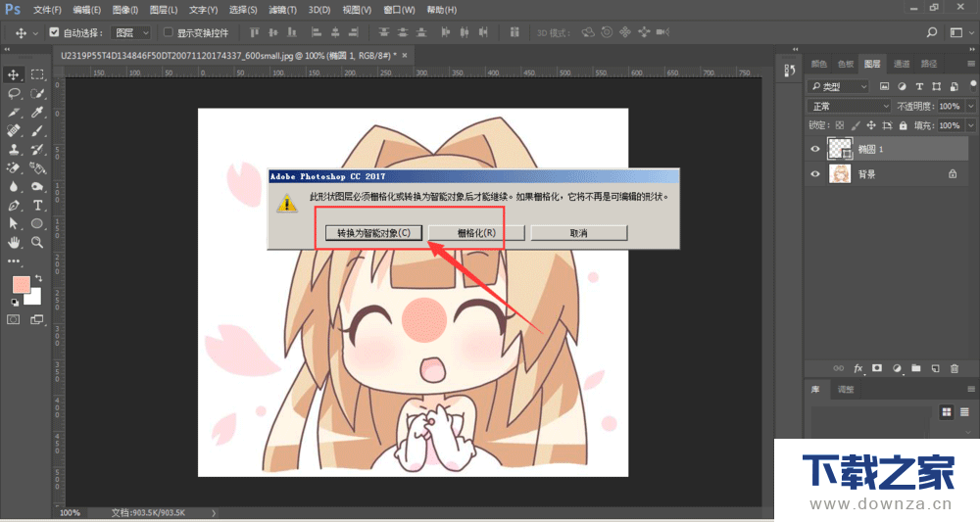Select the Quick Selection tool
Screen dimensions: 980x522
pyautogui.click(x=37, y=94)
